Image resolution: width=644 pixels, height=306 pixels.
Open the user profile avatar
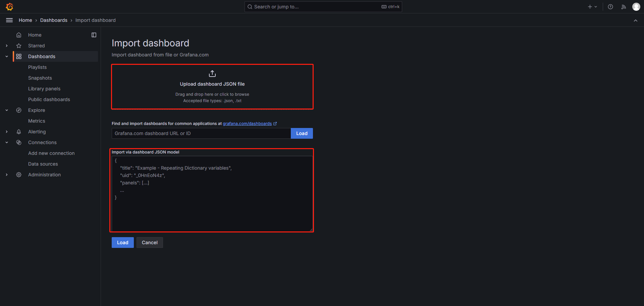(636, 7)
